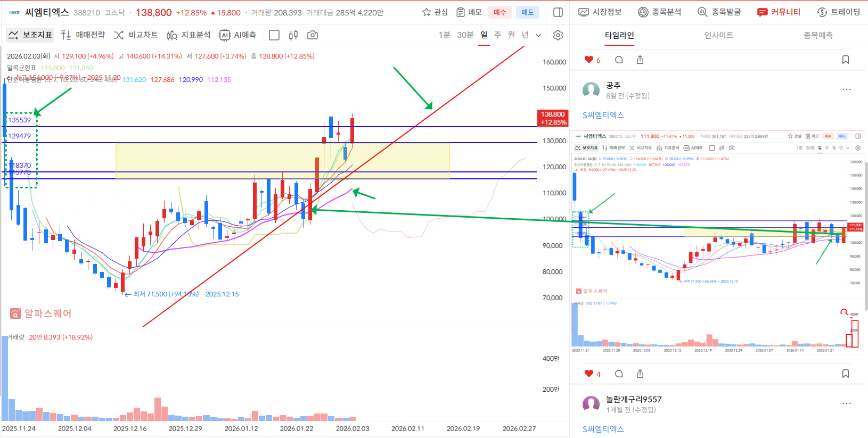Click the $씨엠티엑스 link under 공추
Viewport: 868px width, 438px height.
click(603, 115)
